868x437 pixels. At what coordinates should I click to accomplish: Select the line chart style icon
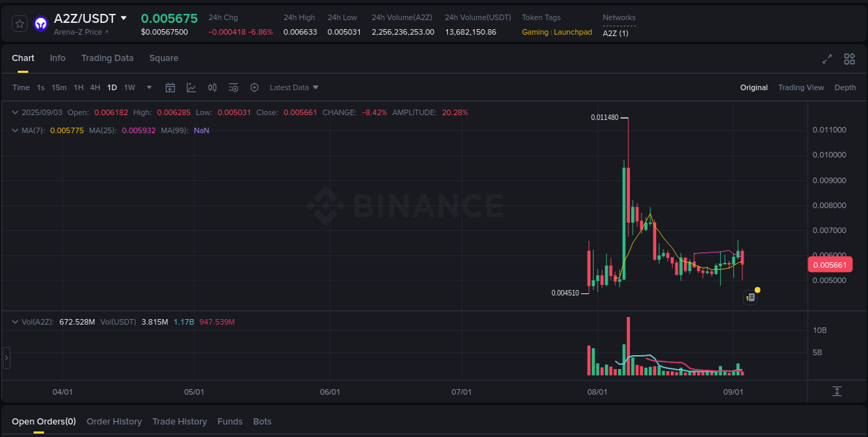pyautogui.click(x=191, y=87)
